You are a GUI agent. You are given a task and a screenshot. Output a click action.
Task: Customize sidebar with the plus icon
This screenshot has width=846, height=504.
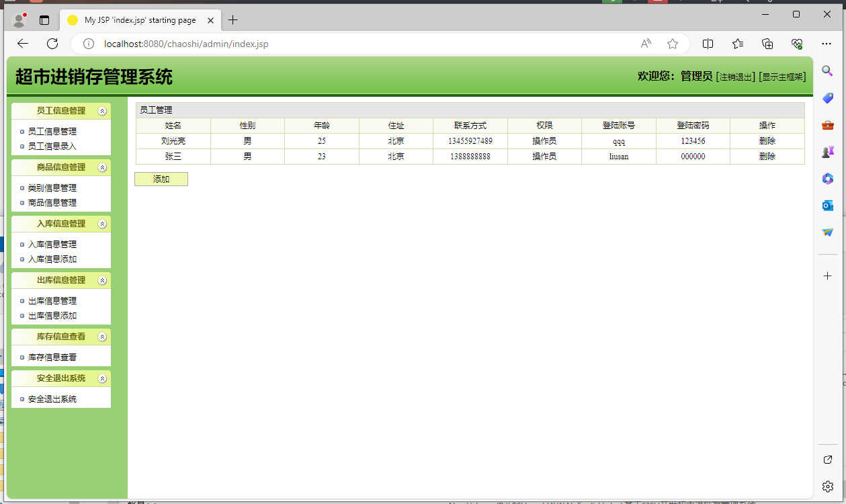point(828,276)
